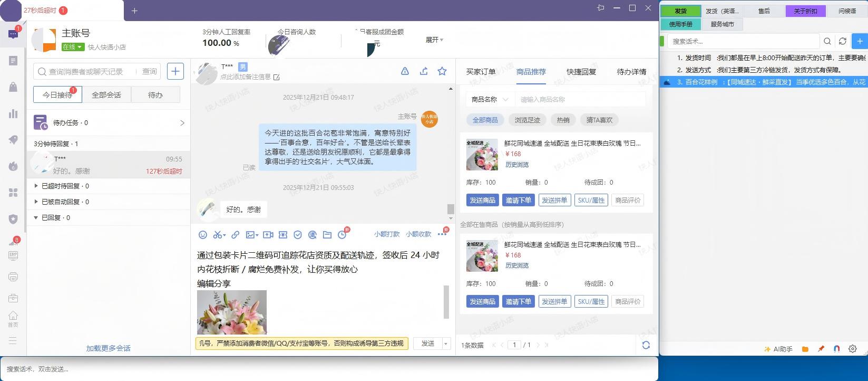
Task: Expand the 已超时待回复 conversation group
Action: (36, 186)
